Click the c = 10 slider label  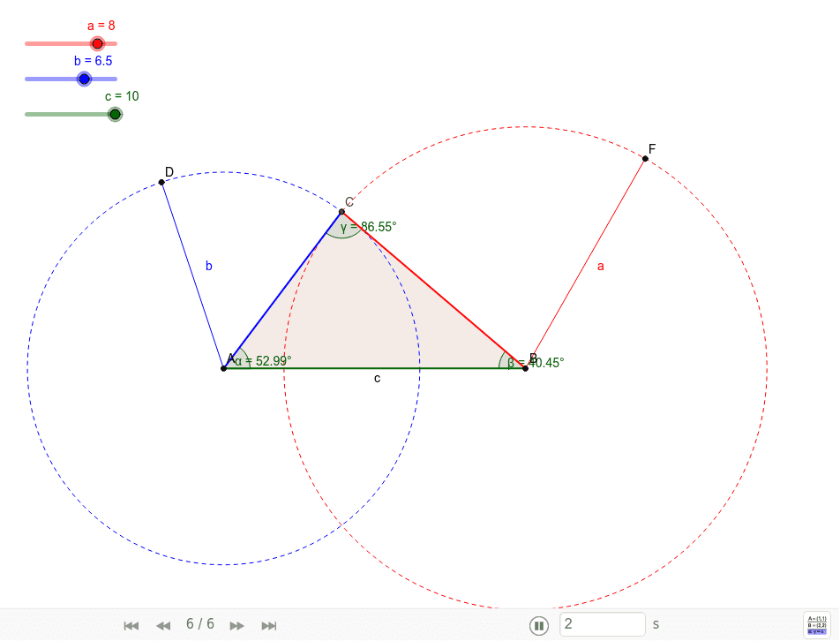click(122, 96)
